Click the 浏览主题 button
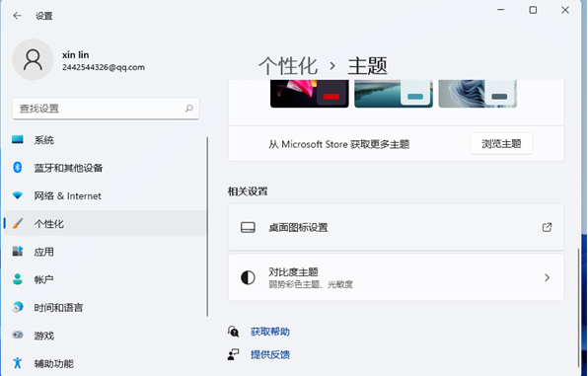The width and height of the screenshot is (588, 376). 501,143
